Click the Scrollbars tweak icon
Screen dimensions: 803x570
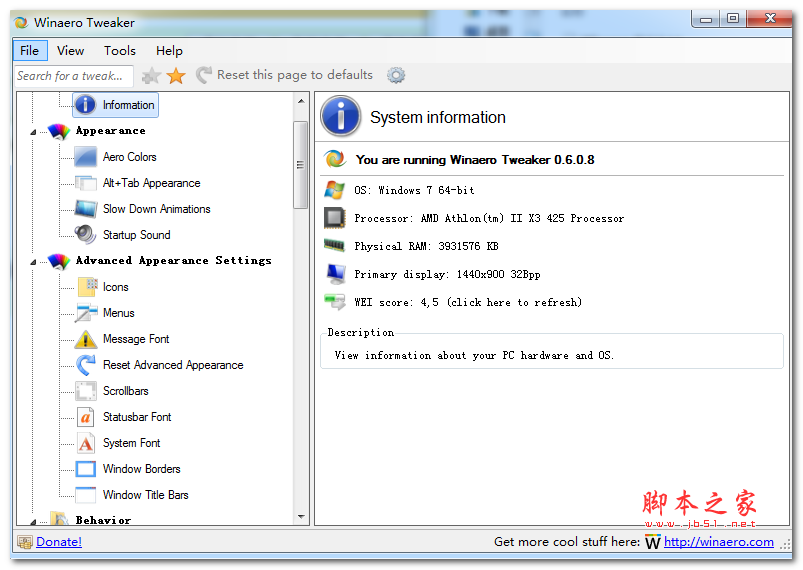(x=86, y=391)
